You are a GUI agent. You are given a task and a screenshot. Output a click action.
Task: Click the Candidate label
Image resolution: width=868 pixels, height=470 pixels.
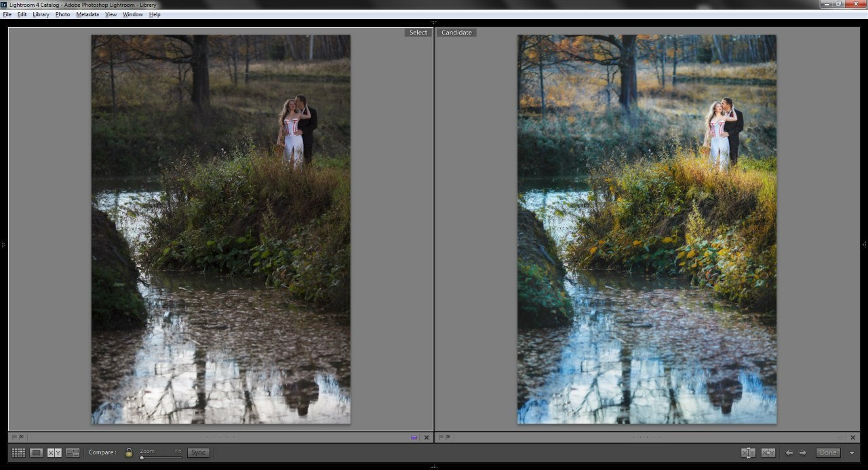(x=456, y=33)
